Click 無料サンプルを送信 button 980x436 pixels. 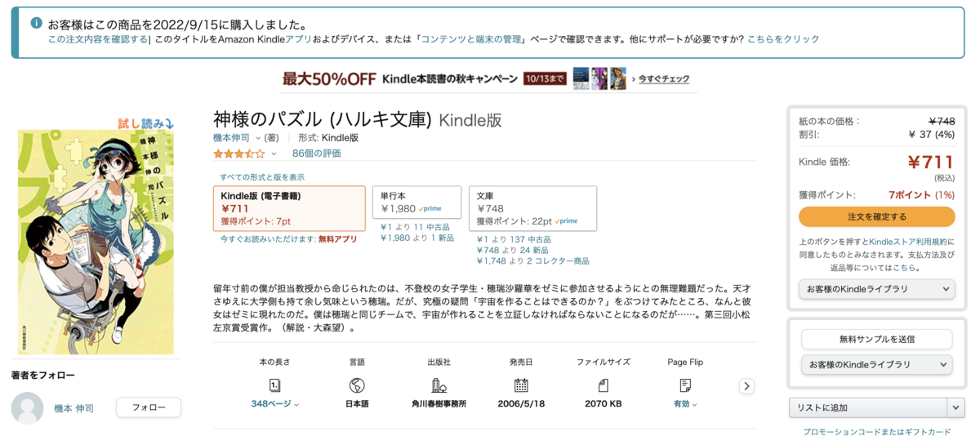click(x=876, y=339)
